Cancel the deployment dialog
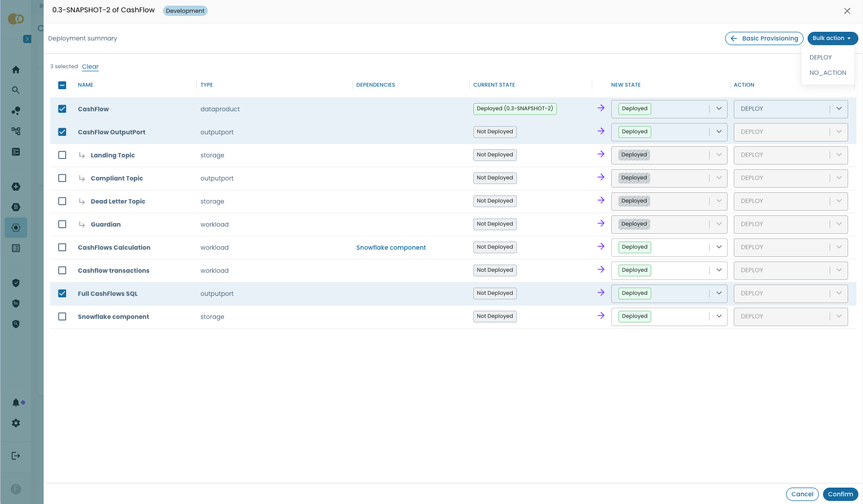Screen dimensions: 863x504 [x=802, y=494]
